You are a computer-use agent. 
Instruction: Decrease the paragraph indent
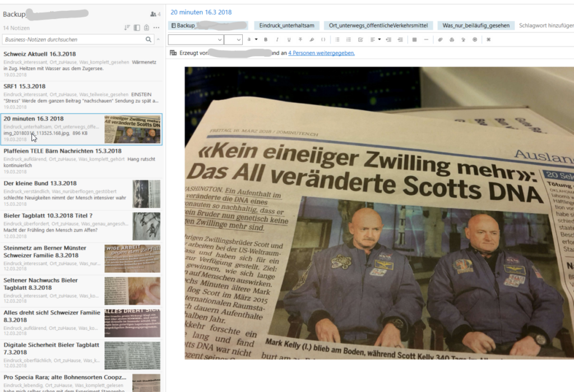click(x=388, y=40)
